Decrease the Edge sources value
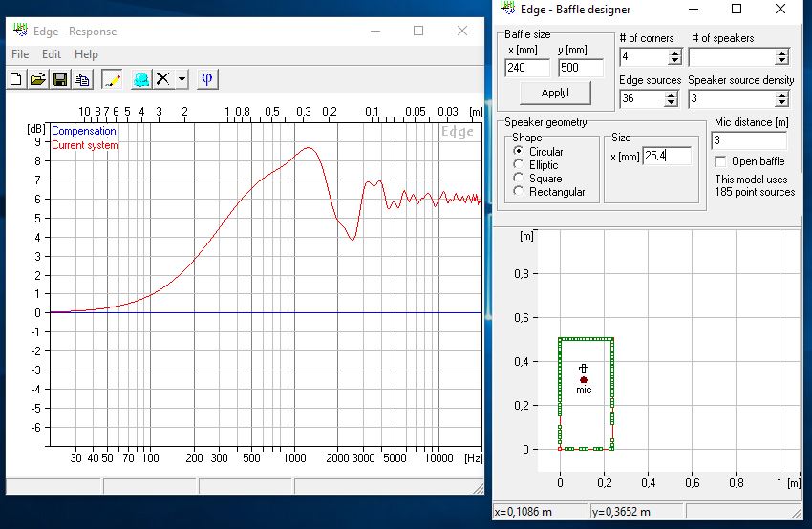This screenshot has height=529, width=812. pos(672,102)
